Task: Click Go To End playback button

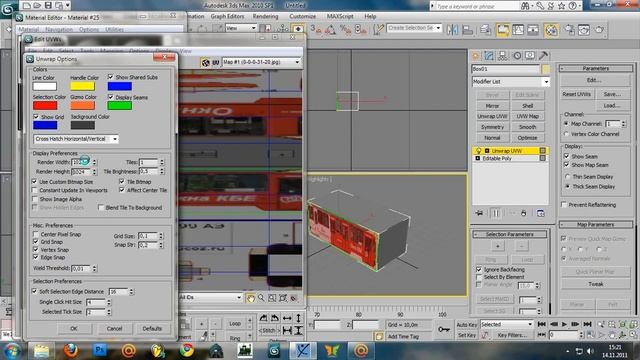Action: (587, 324)
